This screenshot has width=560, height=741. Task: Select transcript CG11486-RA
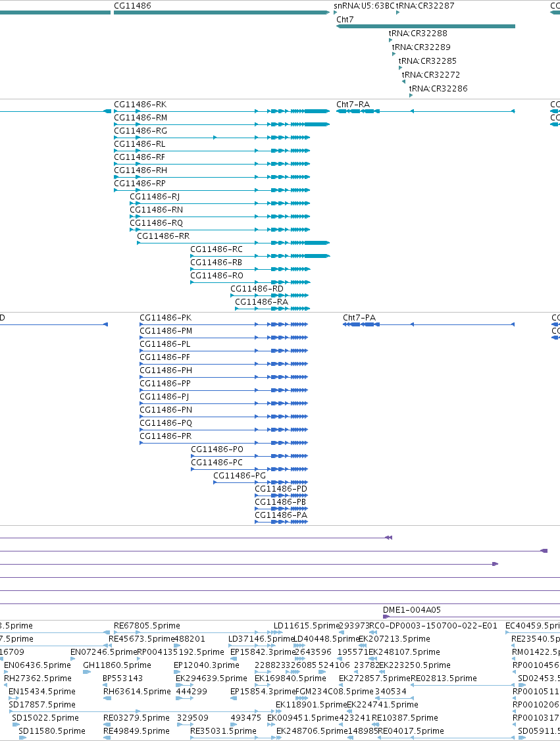tap(261, 302)
